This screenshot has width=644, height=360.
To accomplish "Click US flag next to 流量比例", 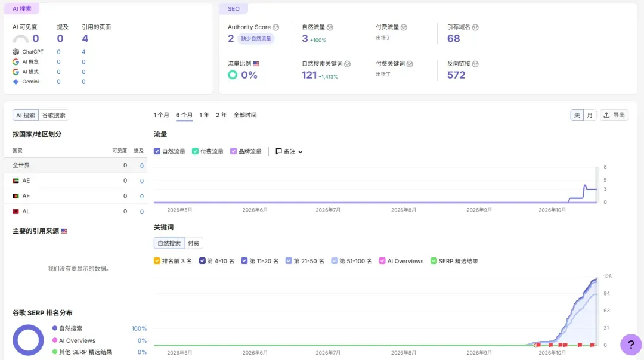I will [256, 64].
